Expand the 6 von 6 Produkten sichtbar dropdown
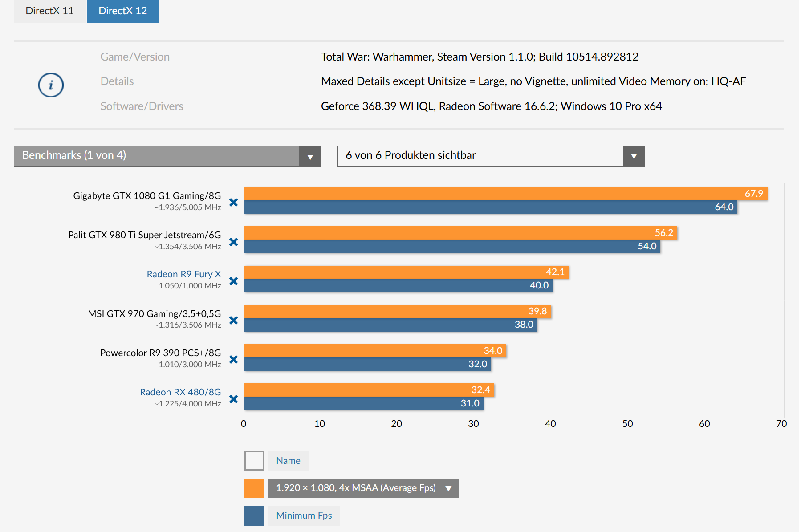 (491, 156)
